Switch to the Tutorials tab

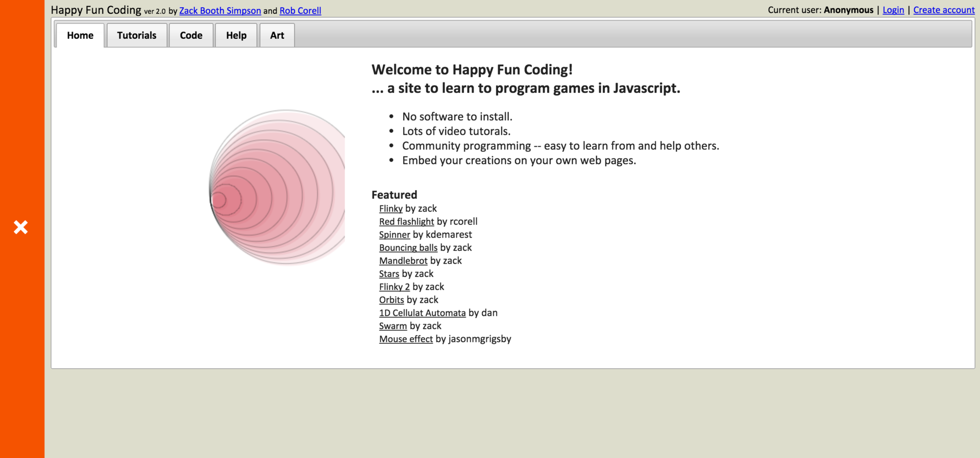point(137,35)
